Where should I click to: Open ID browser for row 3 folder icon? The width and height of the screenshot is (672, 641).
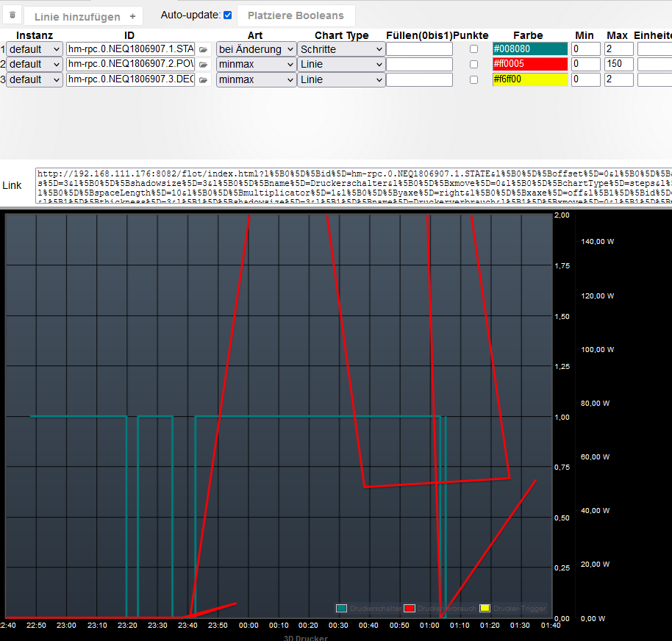[203, 80]
